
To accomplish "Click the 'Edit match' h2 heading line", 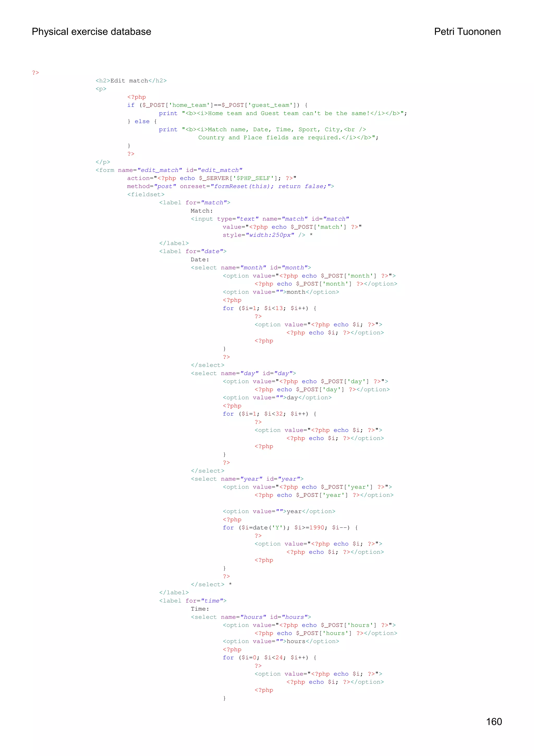I will (x=131, y=81).
